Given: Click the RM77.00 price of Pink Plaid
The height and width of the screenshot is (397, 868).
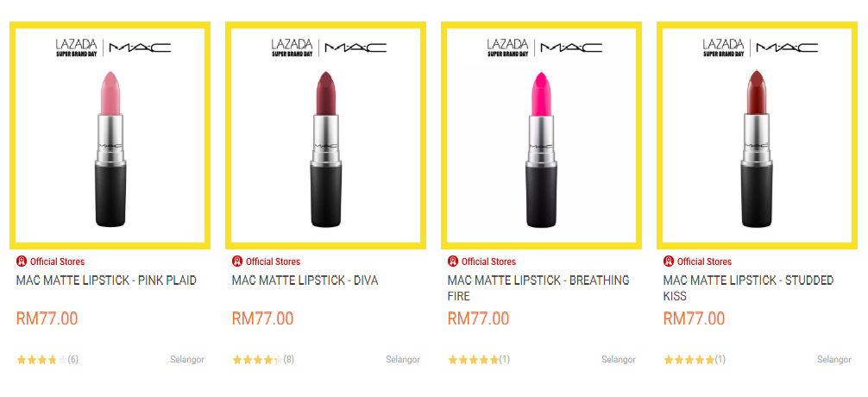Looking at the screenshot, I should coord(47,319).
